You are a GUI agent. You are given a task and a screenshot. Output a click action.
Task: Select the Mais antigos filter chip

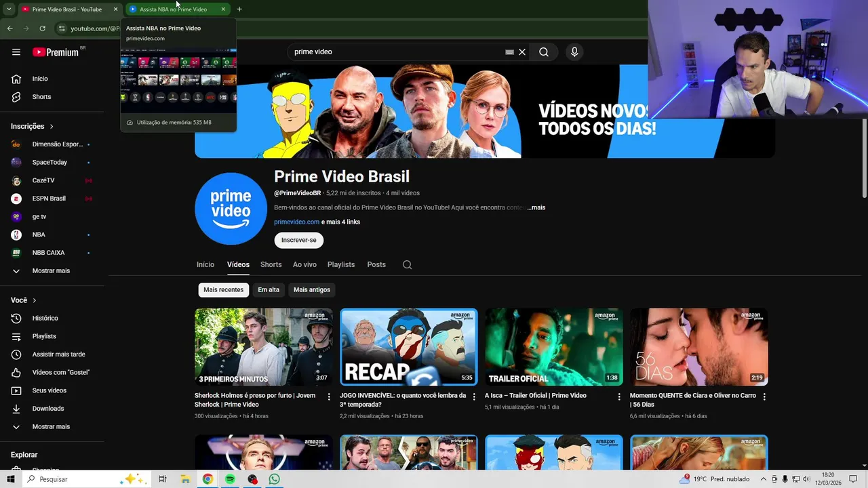312,290
